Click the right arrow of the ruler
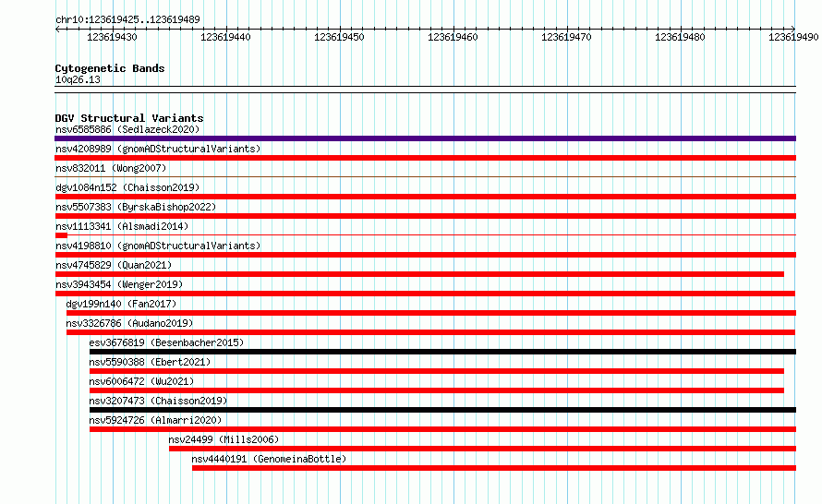The image size is (822, 504). coord(793,30)
